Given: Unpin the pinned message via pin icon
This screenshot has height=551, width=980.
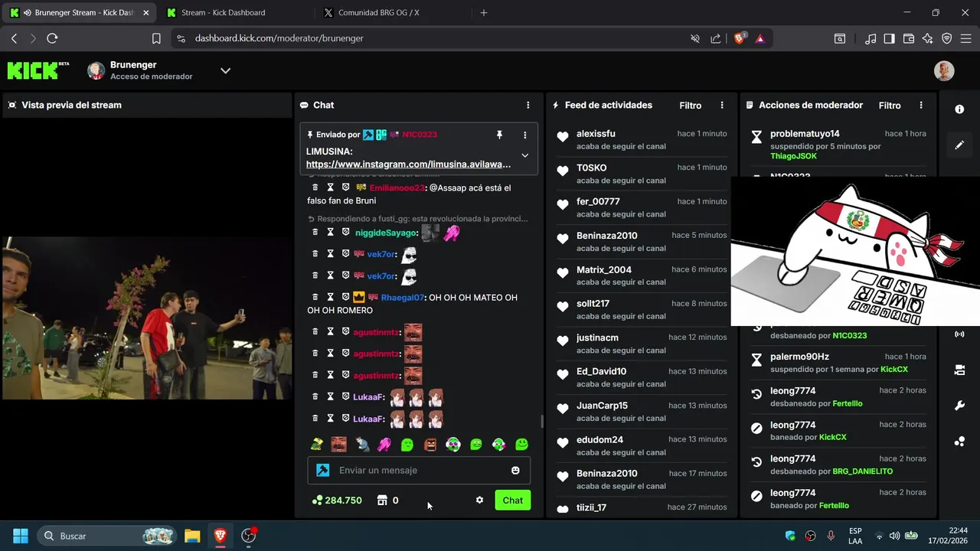Looking at the screenshot, I should click(499, 135).
